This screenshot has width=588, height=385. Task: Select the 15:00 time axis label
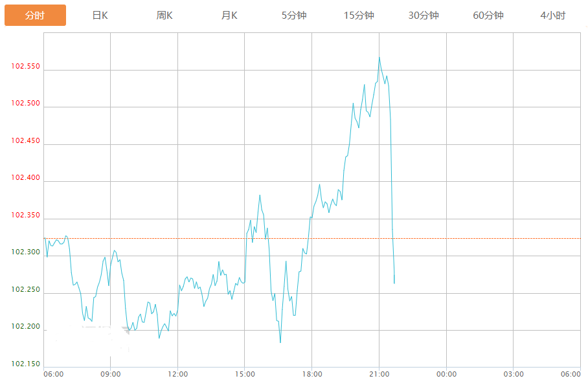coord(244,374)
